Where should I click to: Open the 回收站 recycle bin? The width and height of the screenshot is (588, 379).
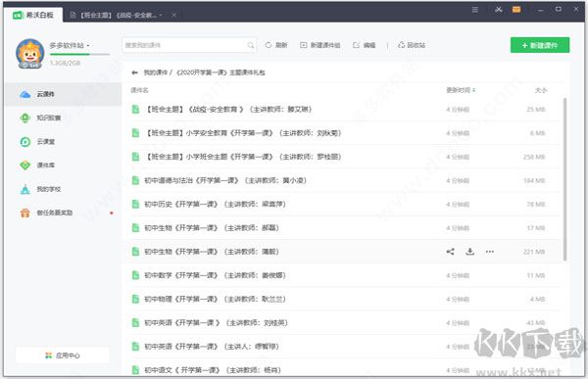tap(412, 45)
